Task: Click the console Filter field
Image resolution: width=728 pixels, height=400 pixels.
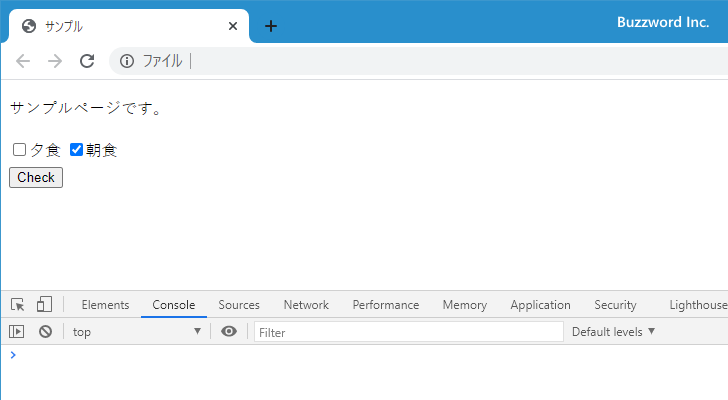Action: 409,332
